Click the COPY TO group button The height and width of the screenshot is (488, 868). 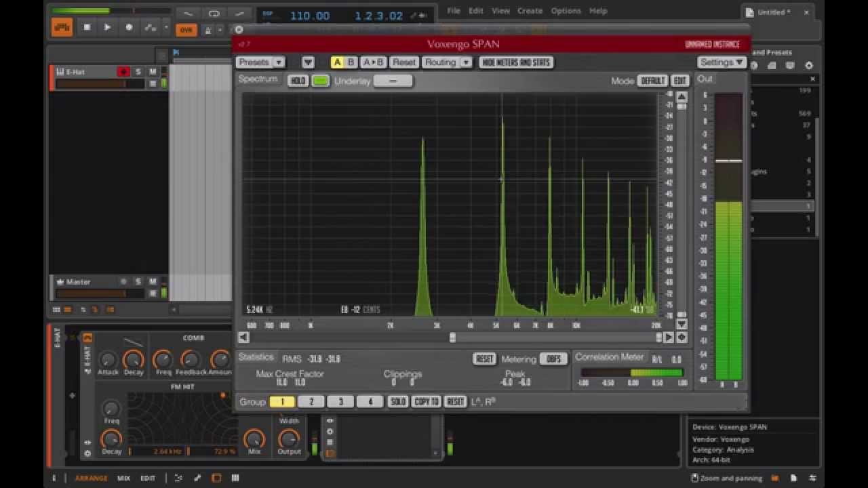click(427, 402)
